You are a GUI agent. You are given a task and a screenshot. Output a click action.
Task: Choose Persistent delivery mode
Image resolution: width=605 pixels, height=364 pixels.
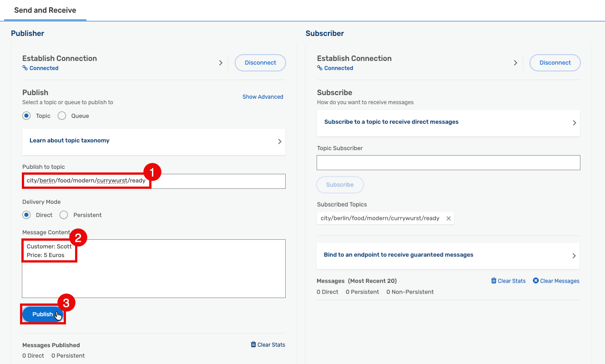(64, 215)
